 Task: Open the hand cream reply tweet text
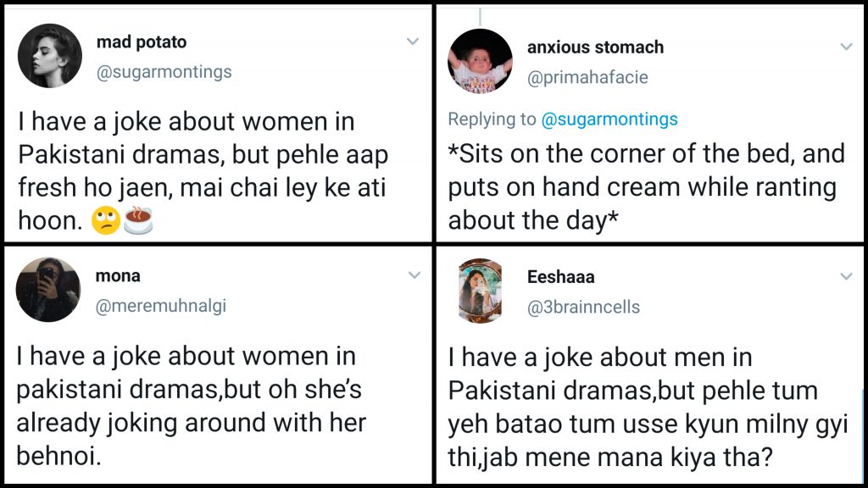pyautogui.click(x=646, y=187)
